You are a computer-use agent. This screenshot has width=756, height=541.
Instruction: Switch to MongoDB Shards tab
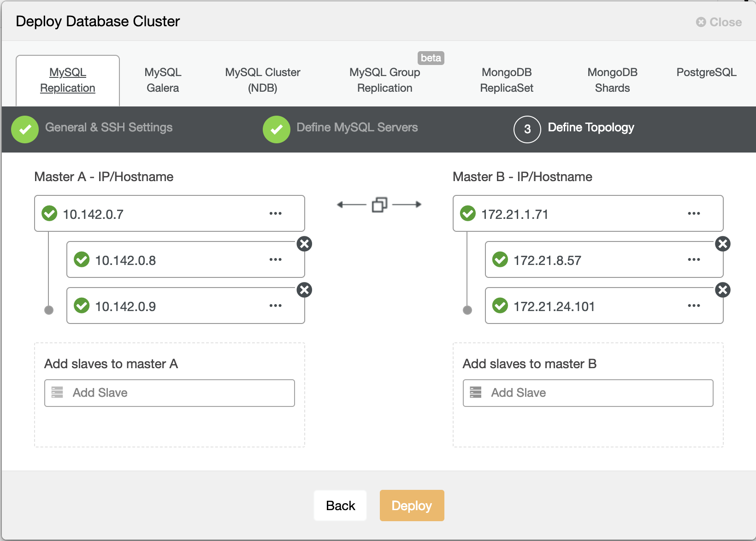coord(612,80)
